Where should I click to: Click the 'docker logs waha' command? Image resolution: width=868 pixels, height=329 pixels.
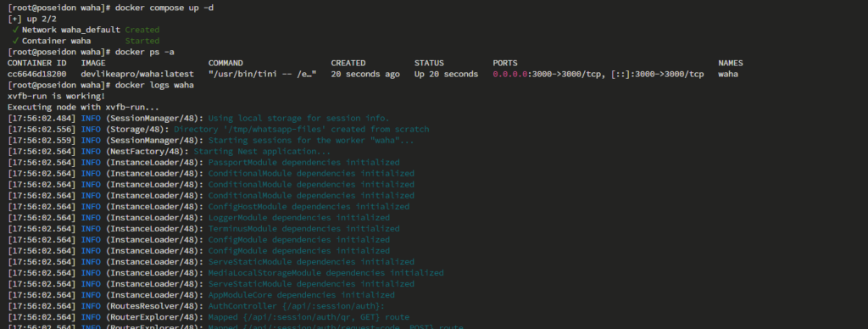[154, 86]
